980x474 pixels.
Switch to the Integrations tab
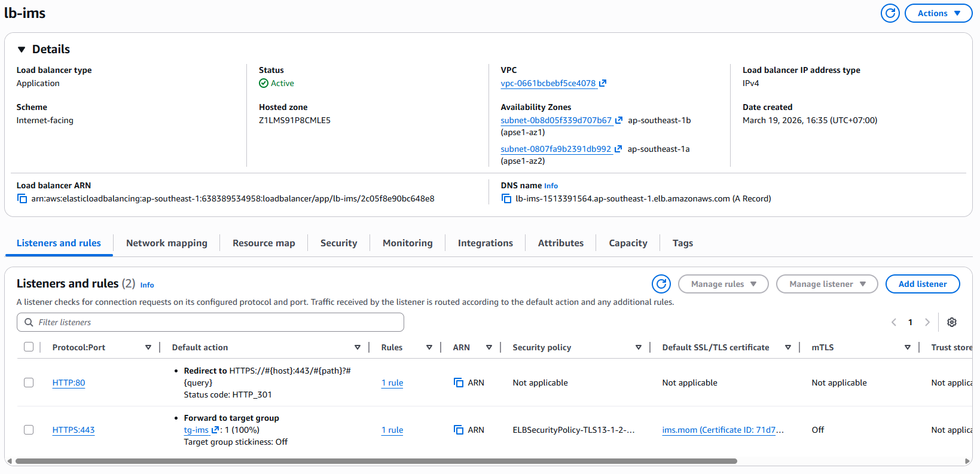(486, 243)
